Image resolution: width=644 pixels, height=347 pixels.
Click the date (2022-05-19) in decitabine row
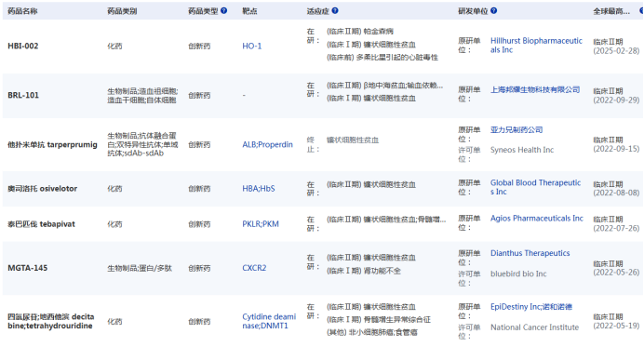[616, 326]
